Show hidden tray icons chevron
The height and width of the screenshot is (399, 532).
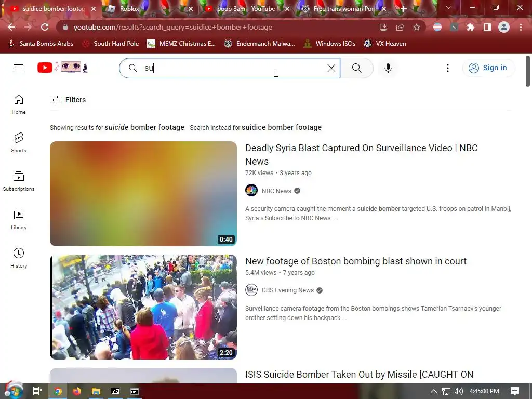pyautogui.click(x=434, y=391)
